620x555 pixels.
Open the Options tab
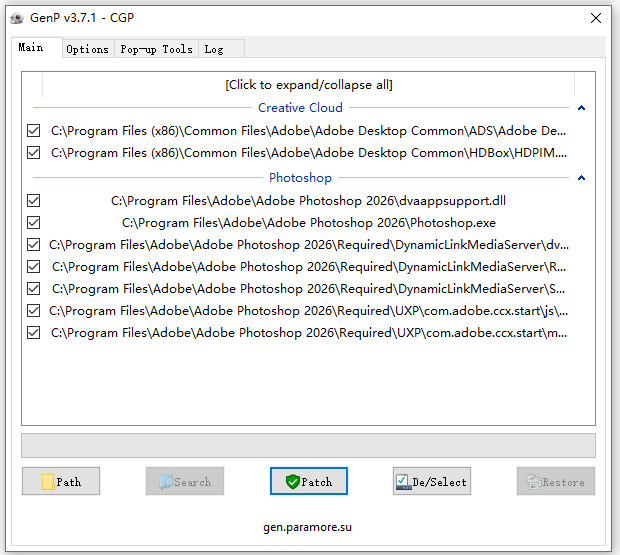click(x=88, y=49)
